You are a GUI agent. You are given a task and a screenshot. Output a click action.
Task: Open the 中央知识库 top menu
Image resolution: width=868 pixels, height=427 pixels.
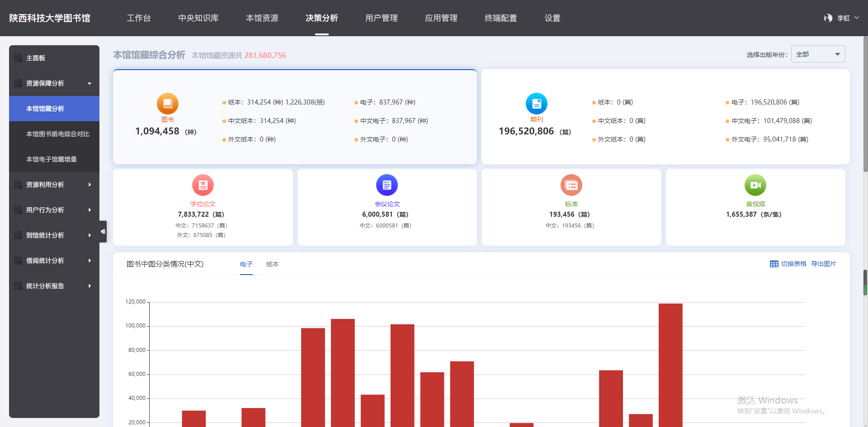[x=198, y=18]
